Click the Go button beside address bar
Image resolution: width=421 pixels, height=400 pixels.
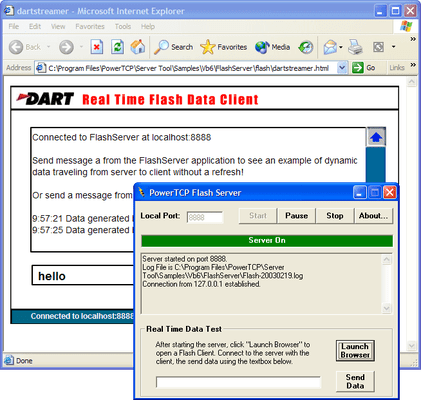click(364, 68)
